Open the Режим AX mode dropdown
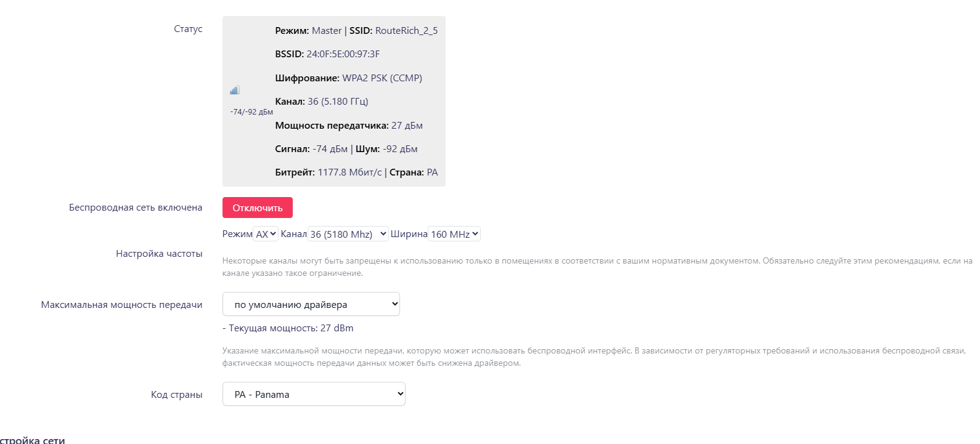980x444 pixels. 266,234
